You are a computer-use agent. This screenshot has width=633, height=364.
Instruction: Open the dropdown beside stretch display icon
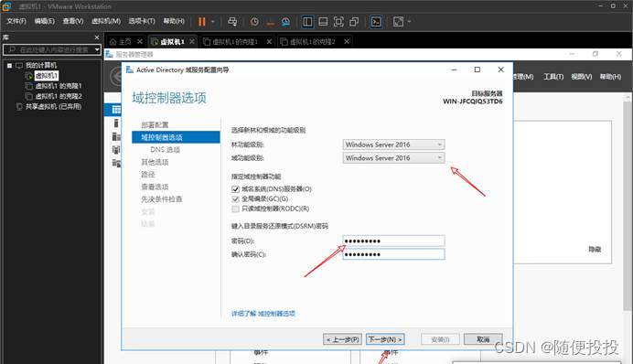[409, 22]
